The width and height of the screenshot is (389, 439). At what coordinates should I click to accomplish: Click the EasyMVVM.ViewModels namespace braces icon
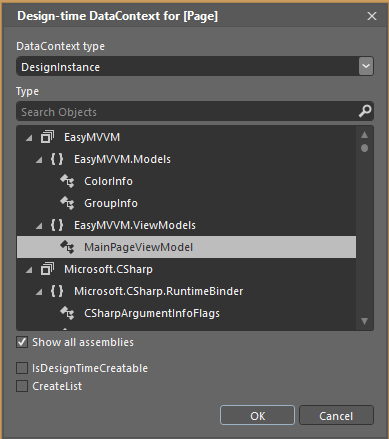pos(57,225)
